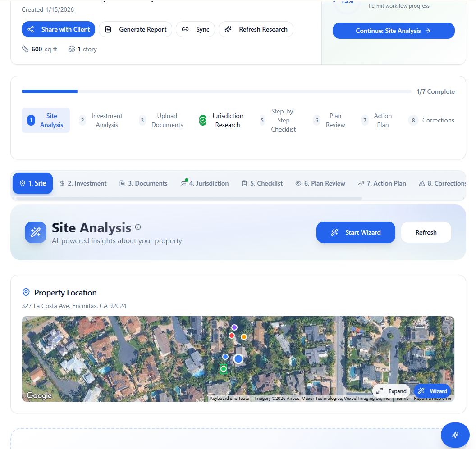Open map Keyboard shortcuts

coord(229,399)
